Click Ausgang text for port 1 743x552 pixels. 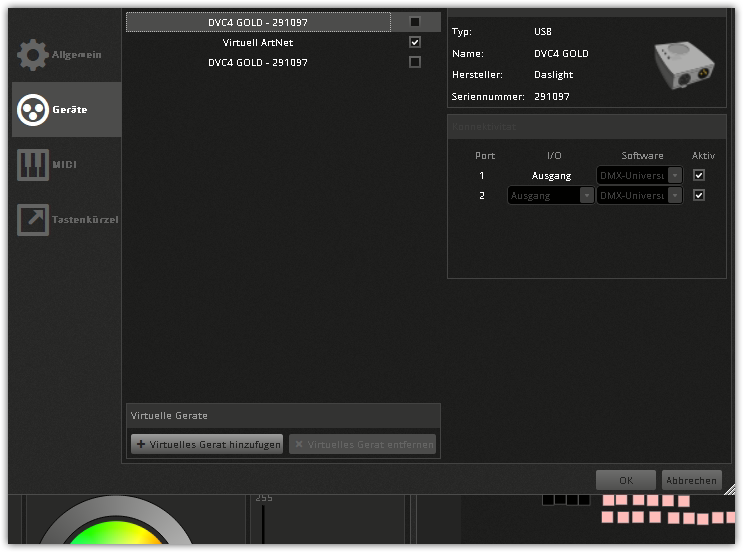(551, 176)
